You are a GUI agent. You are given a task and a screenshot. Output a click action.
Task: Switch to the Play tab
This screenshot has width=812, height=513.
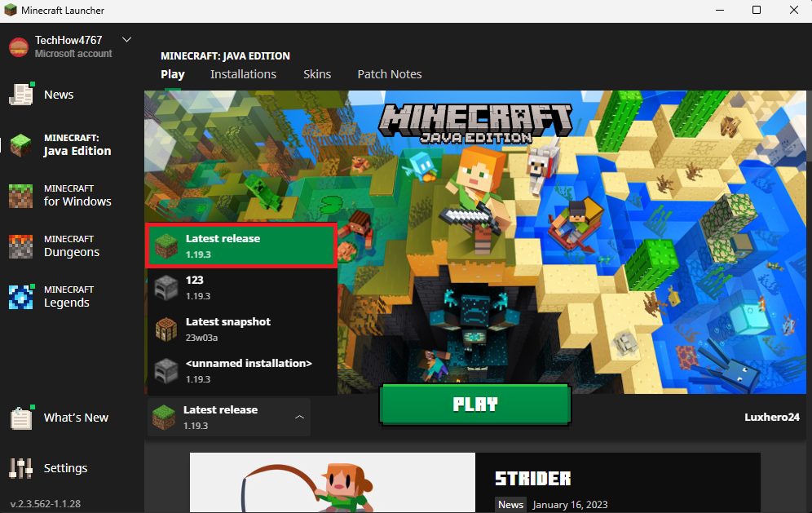(x=173, y=74)
